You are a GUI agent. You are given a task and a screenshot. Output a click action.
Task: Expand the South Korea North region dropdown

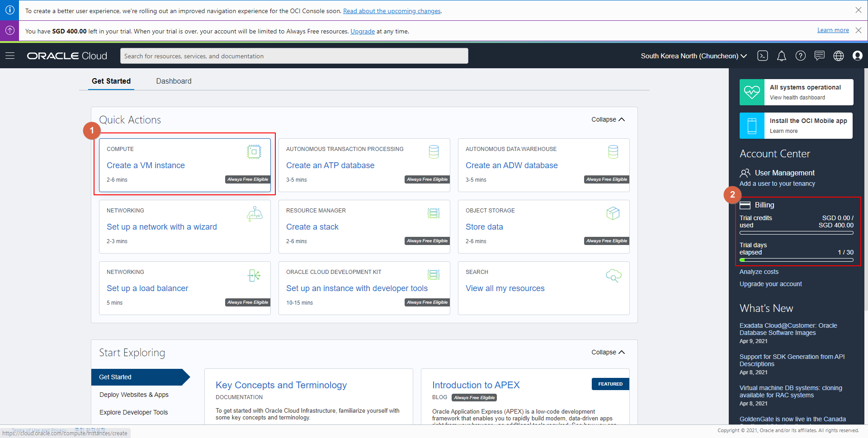[693, 56]
